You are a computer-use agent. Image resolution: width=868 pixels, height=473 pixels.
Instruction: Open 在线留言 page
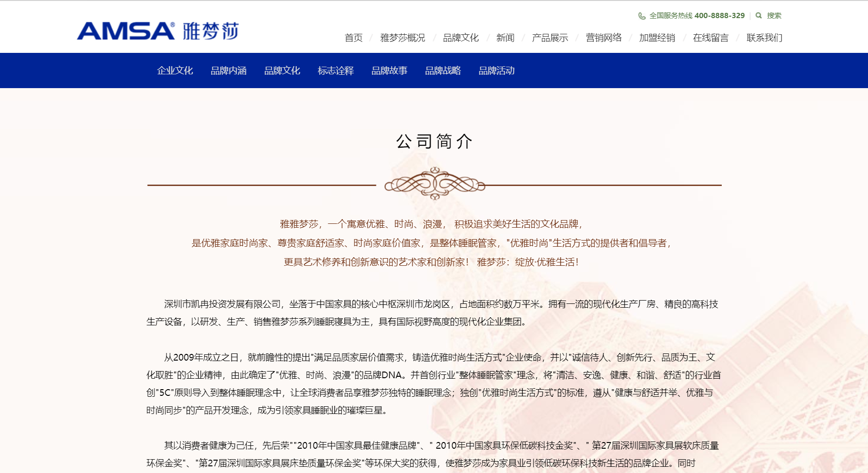tap(710, 38)
